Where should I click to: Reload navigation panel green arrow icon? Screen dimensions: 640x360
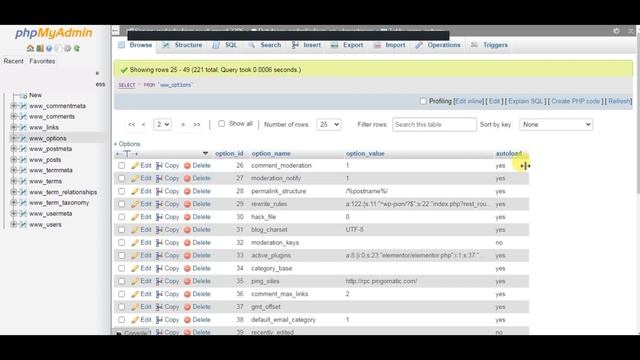(77, 48)
